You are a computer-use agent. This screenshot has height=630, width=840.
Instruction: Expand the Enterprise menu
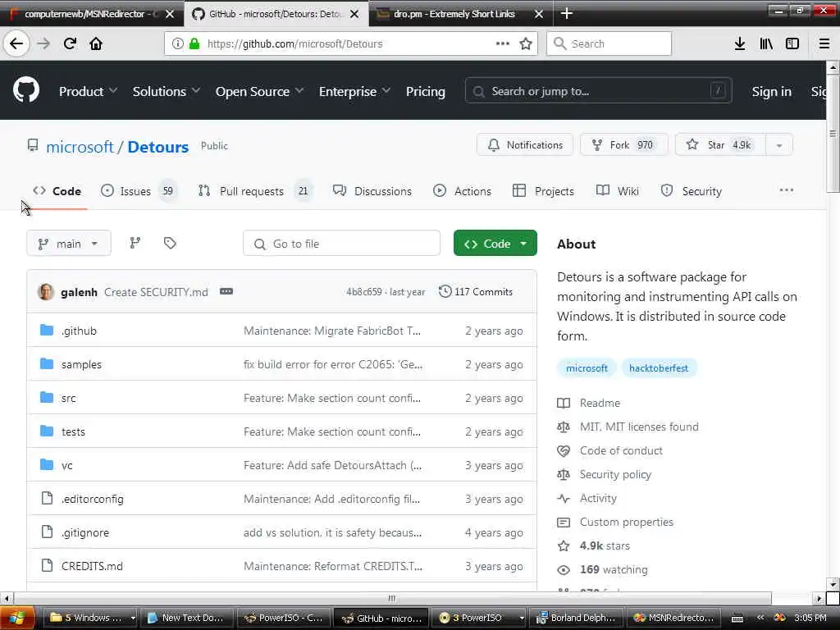[x=354, y=91]
